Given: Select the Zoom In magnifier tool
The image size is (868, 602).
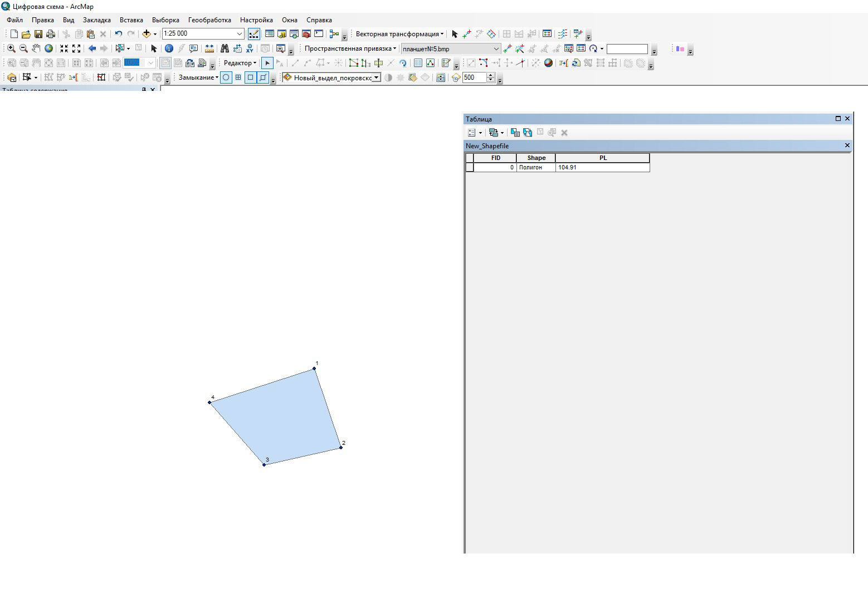Looking at the screenshot, I should (11, 48).
